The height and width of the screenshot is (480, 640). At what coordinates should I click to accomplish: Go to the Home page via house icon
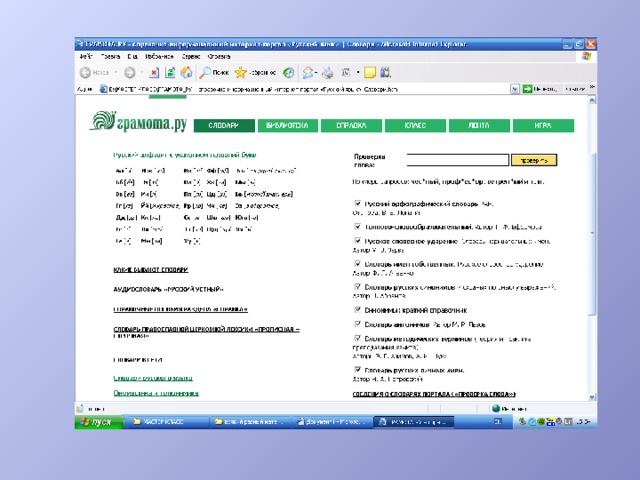tap(187, 73)
